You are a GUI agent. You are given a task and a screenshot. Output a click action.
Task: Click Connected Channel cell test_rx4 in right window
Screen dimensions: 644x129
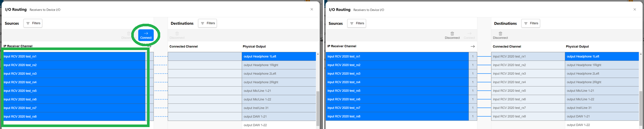(x=528, y=82)
